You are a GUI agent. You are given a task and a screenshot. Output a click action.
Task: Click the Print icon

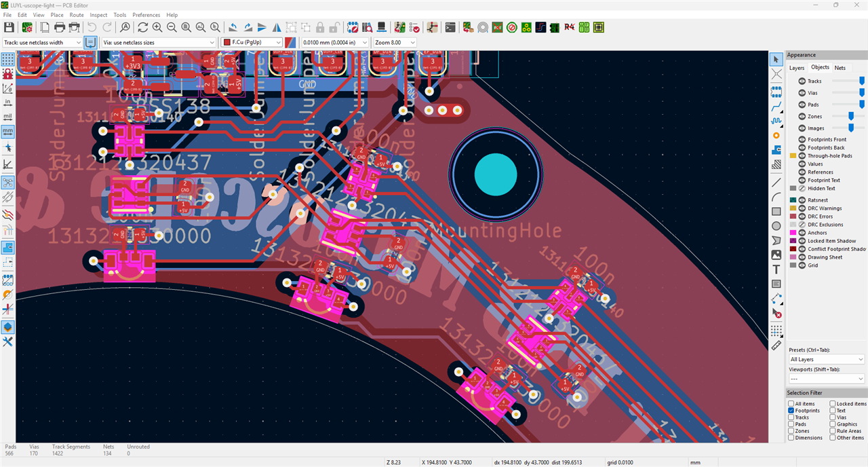click(60, 28)
